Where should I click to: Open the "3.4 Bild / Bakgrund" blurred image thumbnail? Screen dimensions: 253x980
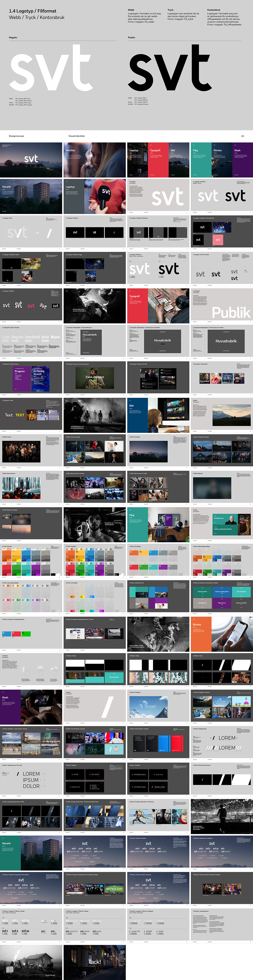pos(222,489)
